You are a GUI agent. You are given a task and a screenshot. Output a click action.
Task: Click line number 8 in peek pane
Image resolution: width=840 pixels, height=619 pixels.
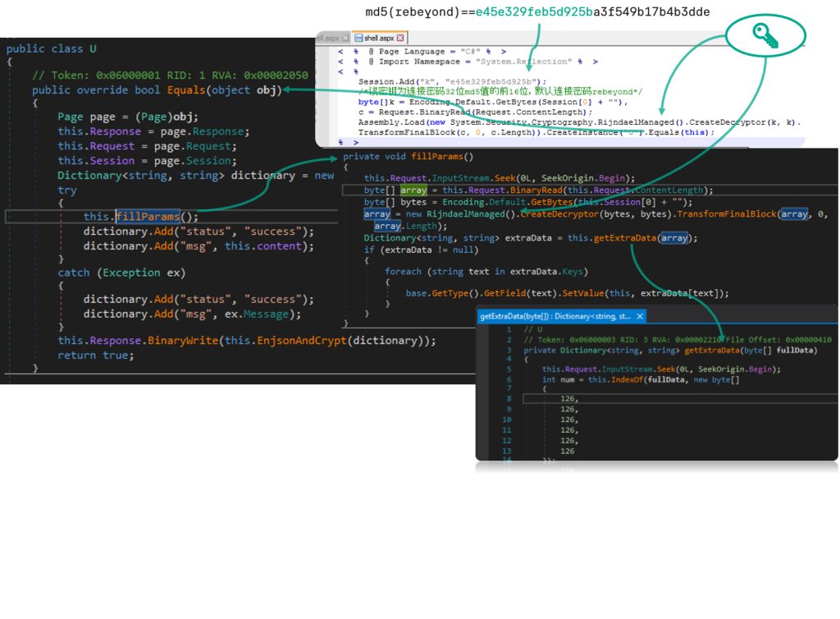pos(509,399)
